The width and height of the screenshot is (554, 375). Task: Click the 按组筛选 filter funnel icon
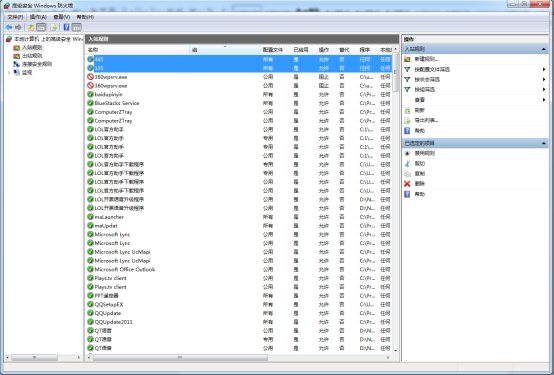(407, 89)
